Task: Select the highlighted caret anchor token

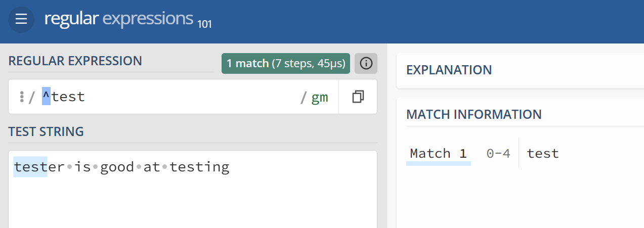Action: point(46,96)
